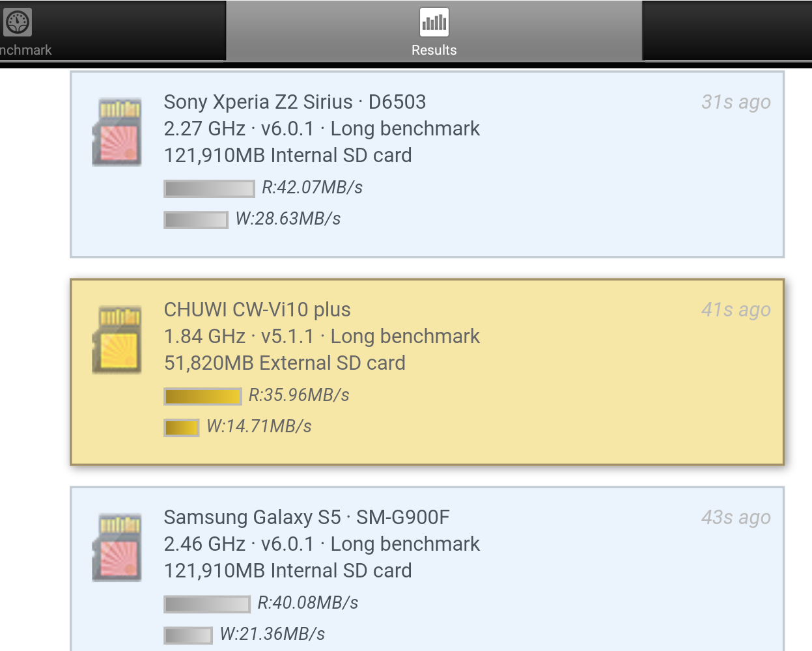Click the Samsung Galaxy S5 SD card icon

117,547
